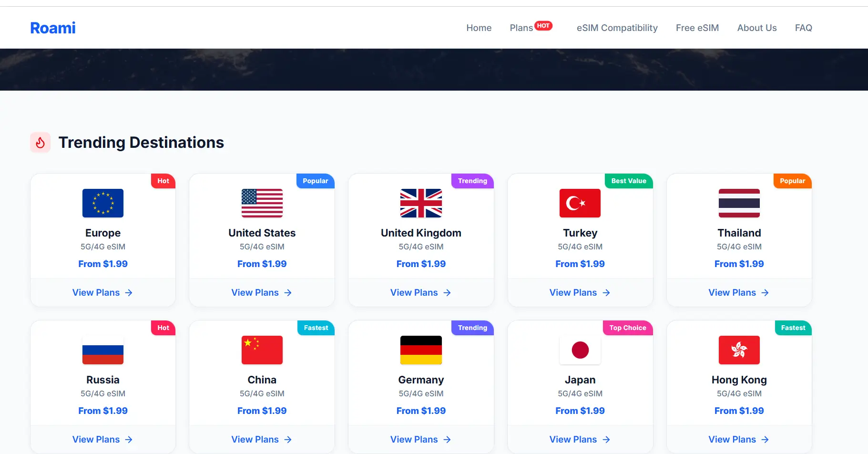Select the Japan flag icon

click(x=580, y=350)
